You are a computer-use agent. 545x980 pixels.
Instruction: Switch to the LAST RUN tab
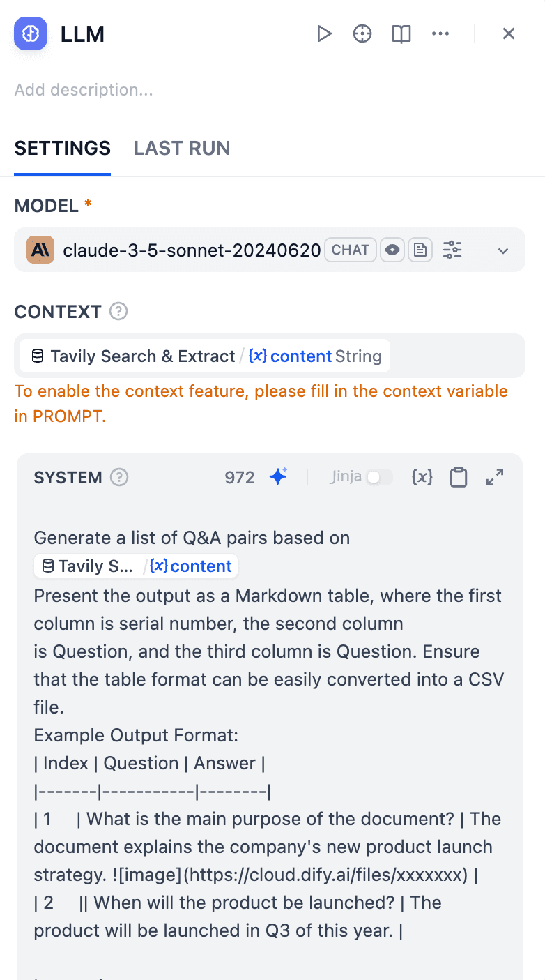(x=182, y=148)
